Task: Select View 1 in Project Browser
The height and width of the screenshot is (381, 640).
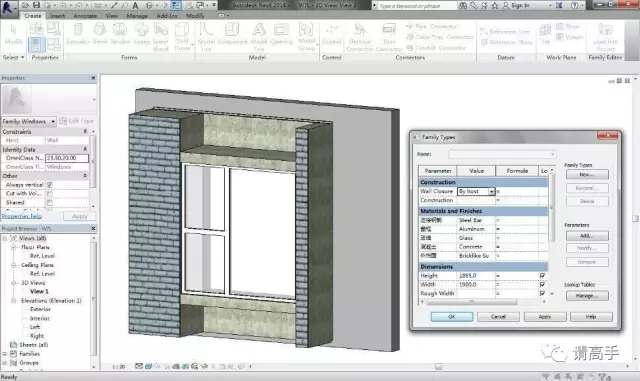Action: [39, 291]
